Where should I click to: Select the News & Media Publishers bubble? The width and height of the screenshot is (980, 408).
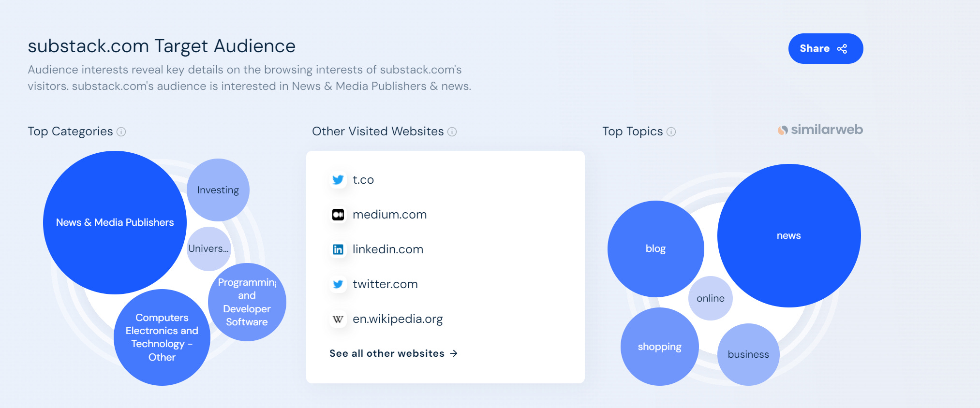click(x=115, y=222)
